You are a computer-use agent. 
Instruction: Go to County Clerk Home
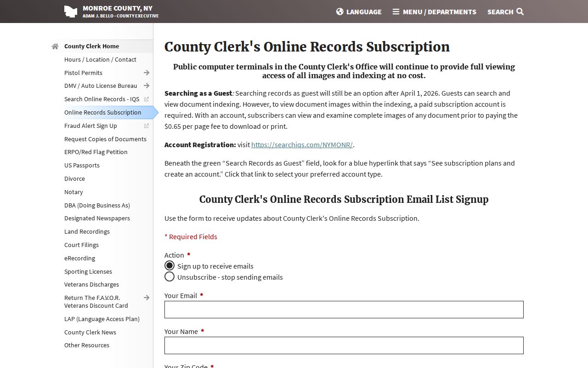tap(91, 46)
